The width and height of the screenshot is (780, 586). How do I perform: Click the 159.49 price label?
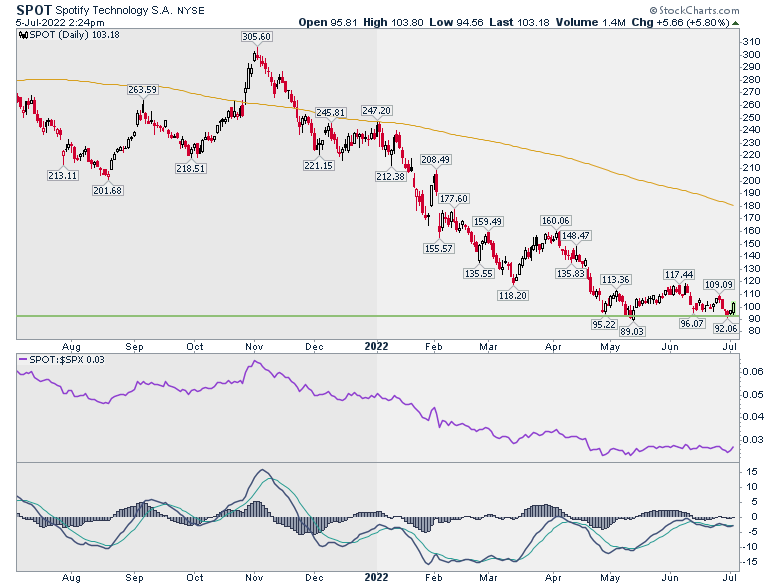(x=488, y=221)
